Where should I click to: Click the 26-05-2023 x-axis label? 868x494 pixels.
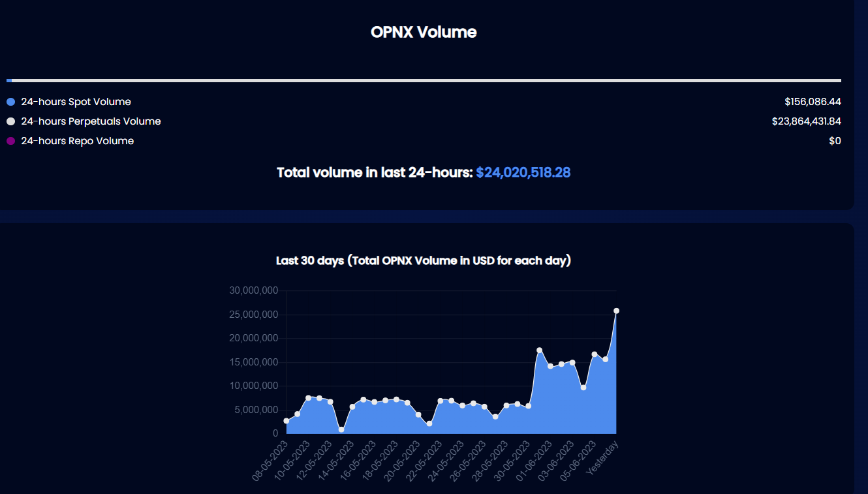[468, 461]
